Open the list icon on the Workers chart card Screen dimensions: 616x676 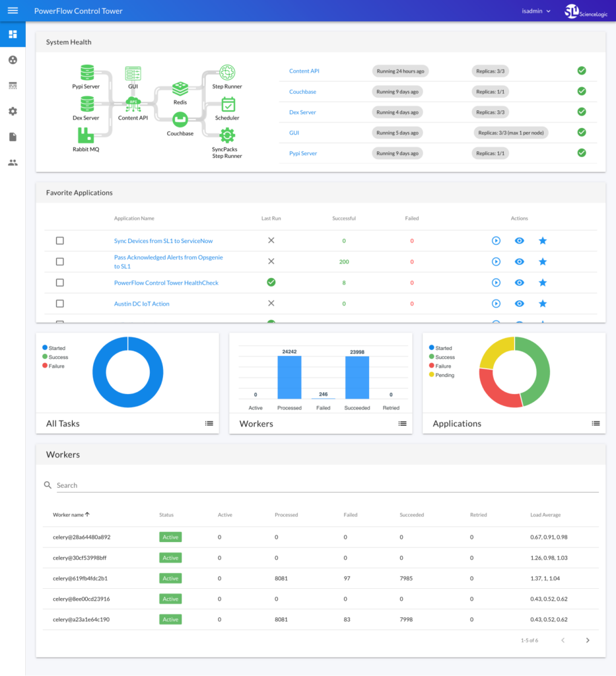402,424
